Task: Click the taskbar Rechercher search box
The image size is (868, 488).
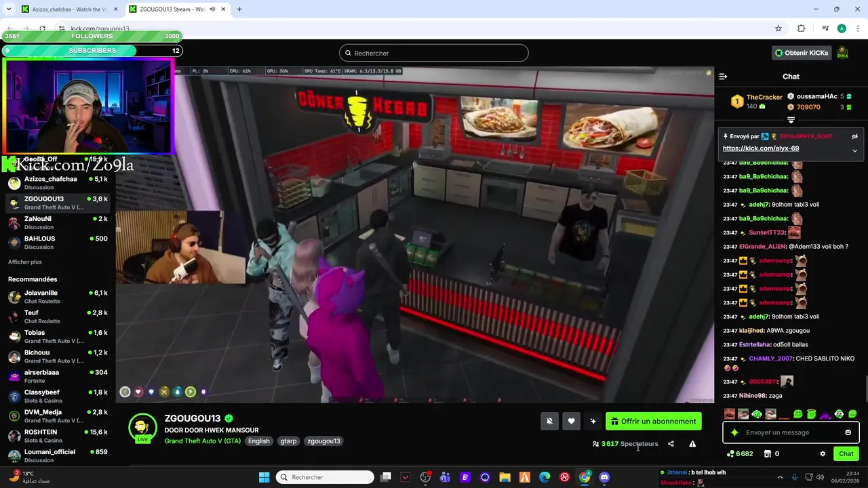Action: [325, 477]
